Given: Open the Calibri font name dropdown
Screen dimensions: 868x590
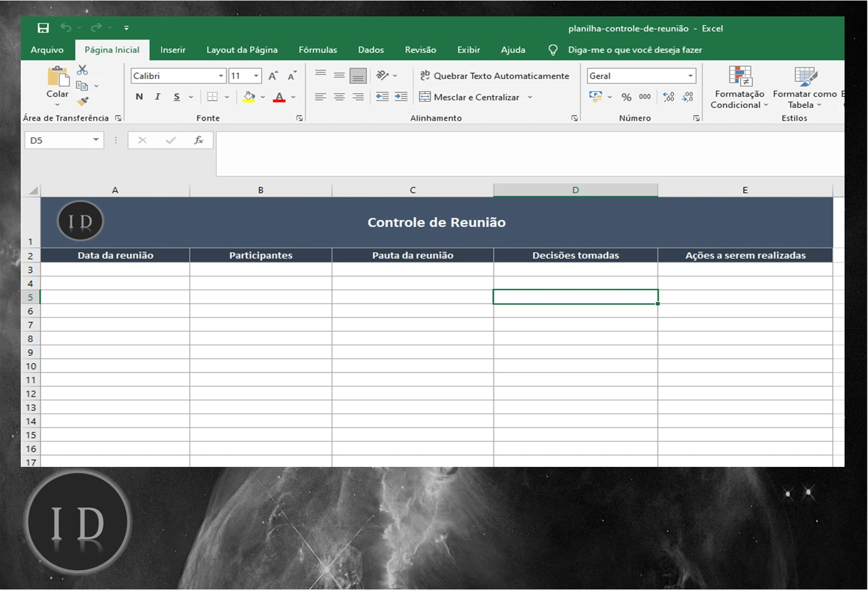Looking at the screenshot, I should click(x=221, y=76).
